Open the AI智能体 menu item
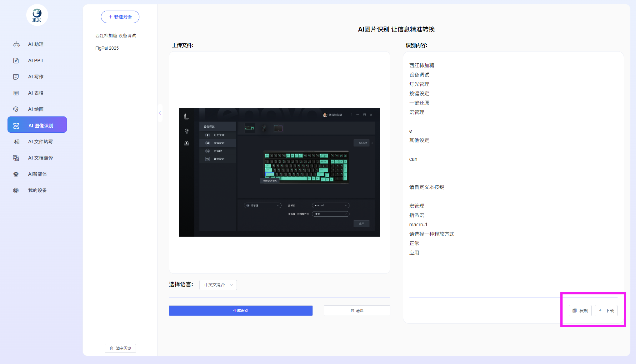Screen dimensions: 636x364 [37, 174]
